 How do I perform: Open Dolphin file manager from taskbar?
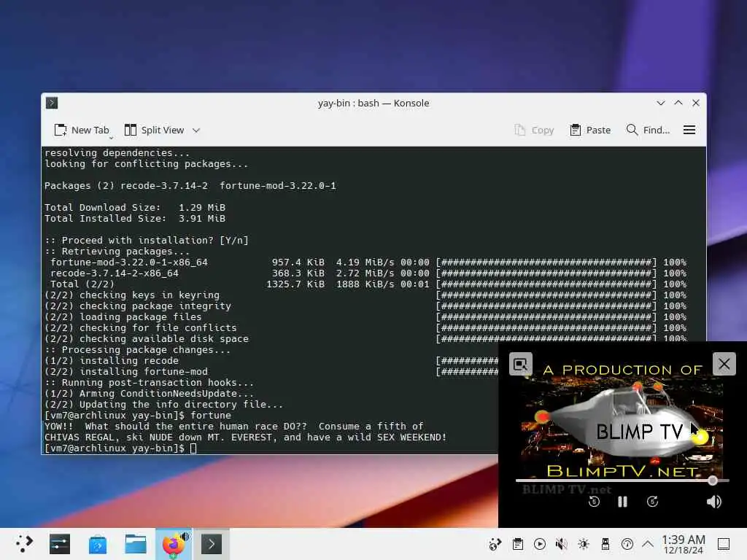pyautogui.click(x=135, y=544)
